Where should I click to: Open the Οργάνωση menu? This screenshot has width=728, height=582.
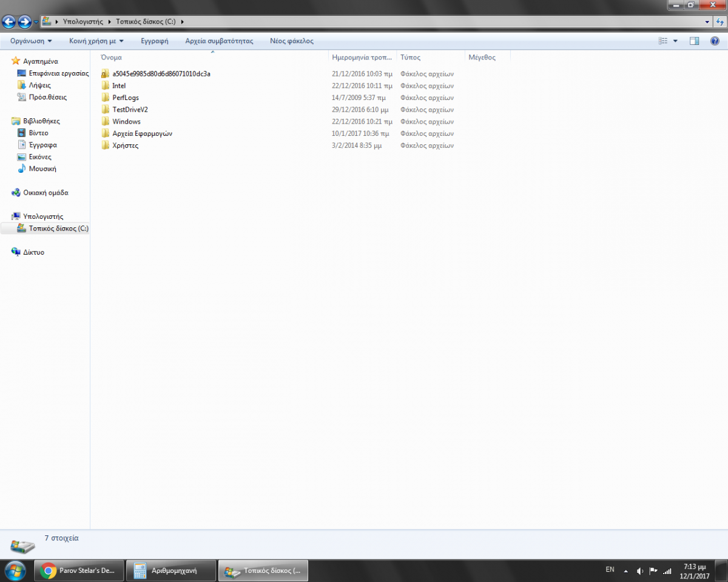click(x=31, y=41)
